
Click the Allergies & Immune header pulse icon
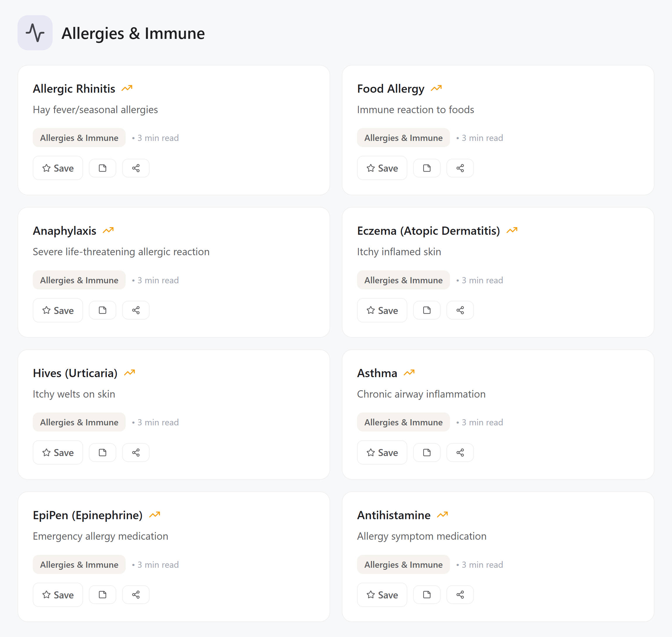pyautogui.click(x=35, y=33)
